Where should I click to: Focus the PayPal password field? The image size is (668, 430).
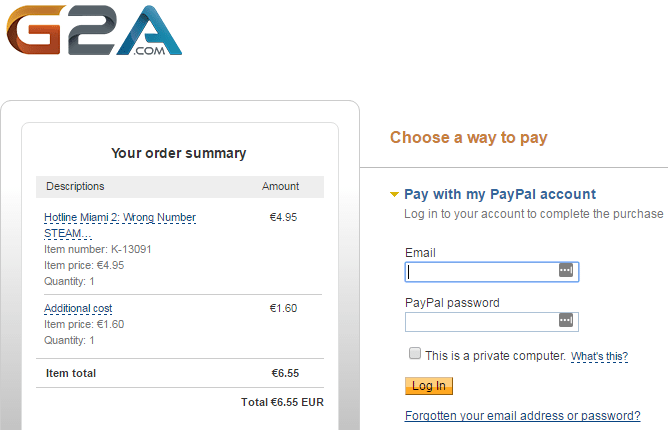492,322
